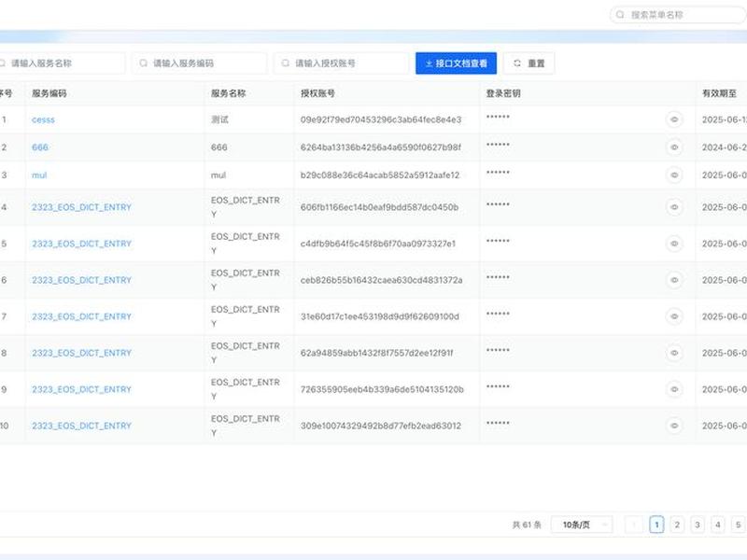Go to pagination page 4
The image size is (747, 560).
(718, 525)
